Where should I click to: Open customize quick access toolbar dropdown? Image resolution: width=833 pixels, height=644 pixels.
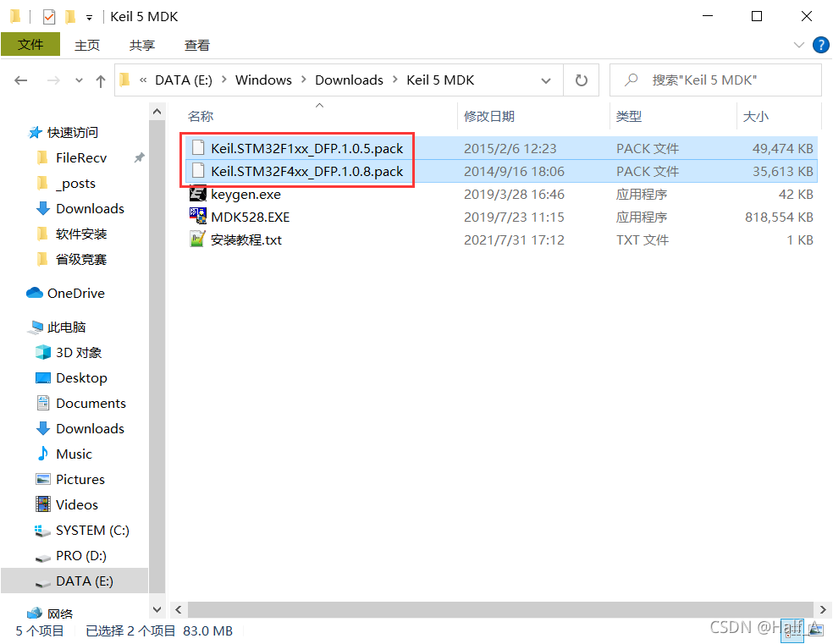point(89,18)
